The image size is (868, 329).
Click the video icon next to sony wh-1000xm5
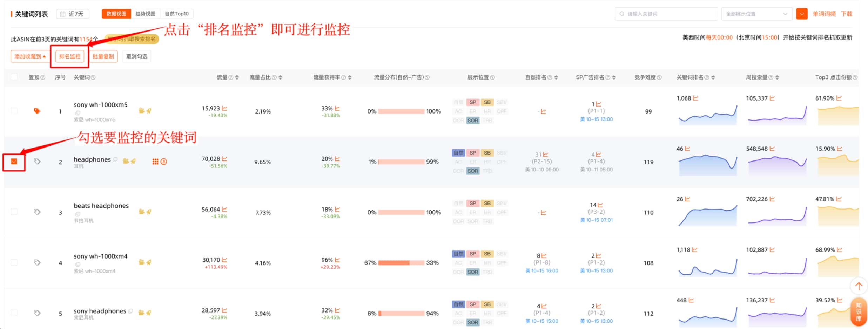point(141,111)
